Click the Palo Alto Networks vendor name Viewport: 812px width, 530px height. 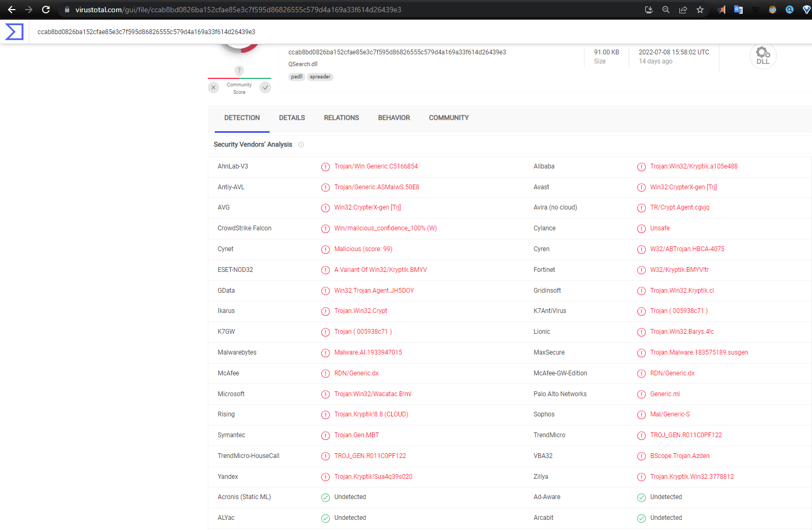point(560,394)
